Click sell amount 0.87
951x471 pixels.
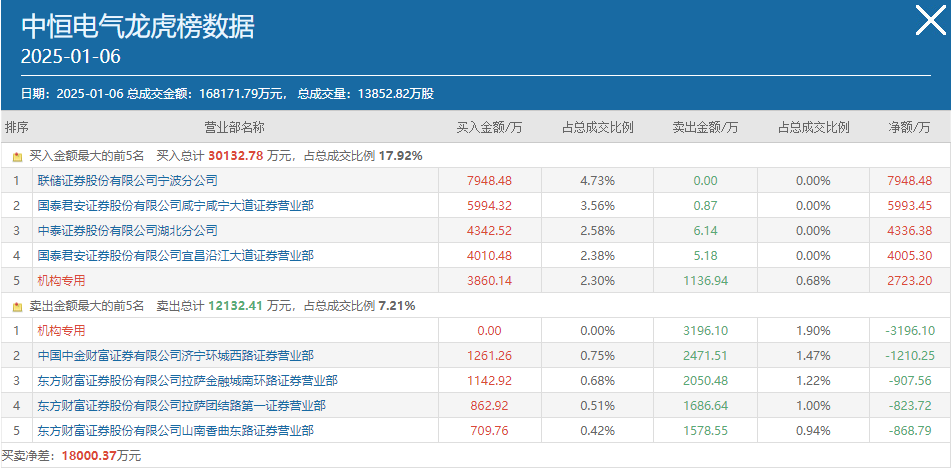pos(705,206)
